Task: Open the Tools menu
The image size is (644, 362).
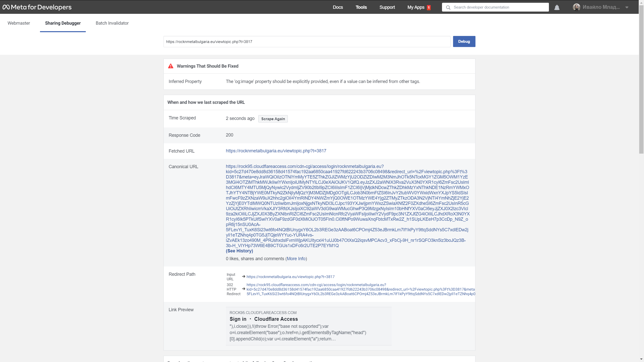Action: [x=361, y=7]
